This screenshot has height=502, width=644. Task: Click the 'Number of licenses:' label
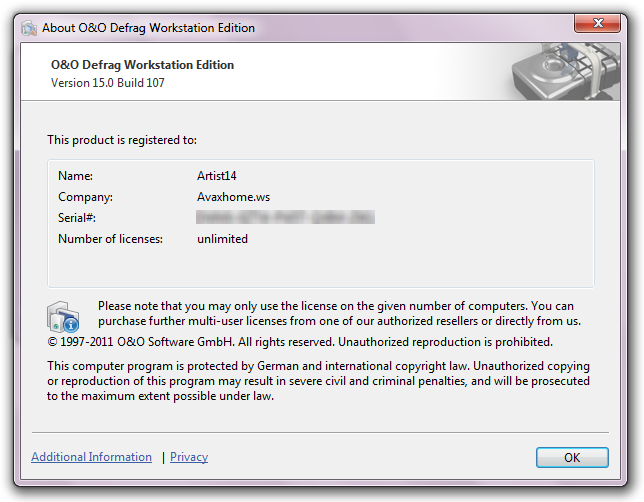(110, 239)
